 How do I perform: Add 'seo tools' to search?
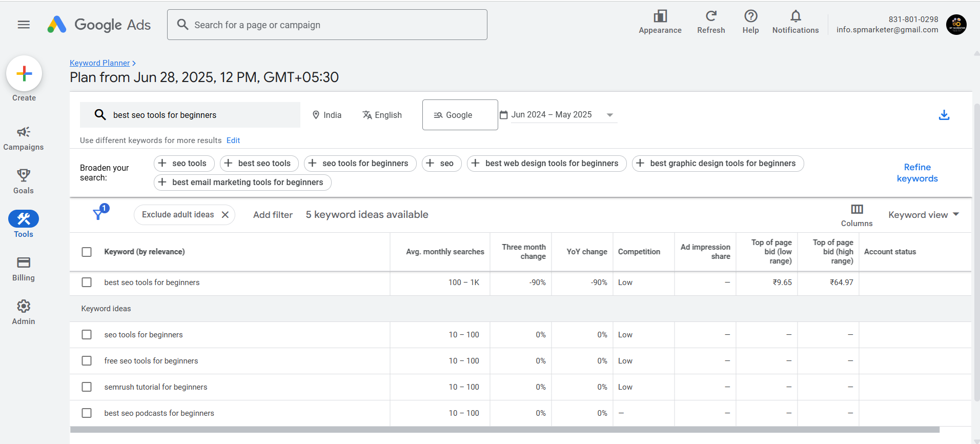point(184,163)
